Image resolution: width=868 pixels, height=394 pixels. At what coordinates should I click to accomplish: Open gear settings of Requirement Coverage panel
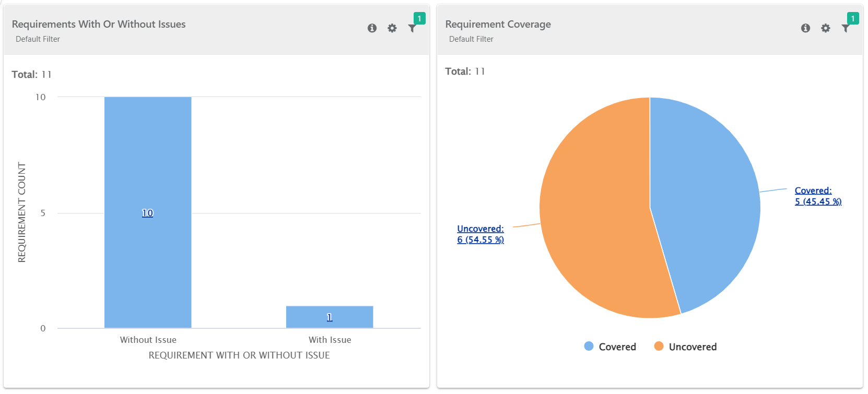(x=826, y=28)
